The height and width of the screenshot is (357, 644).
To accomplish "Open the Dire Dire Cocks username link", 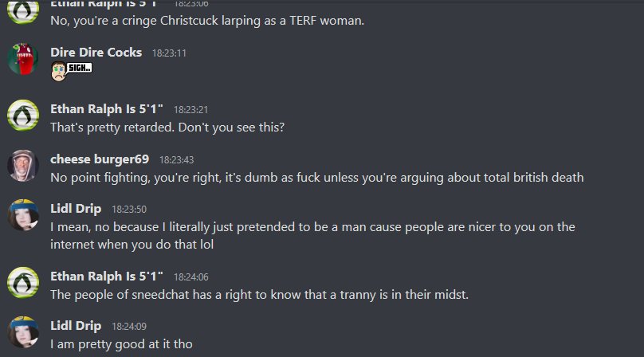I will coord(96,53).
